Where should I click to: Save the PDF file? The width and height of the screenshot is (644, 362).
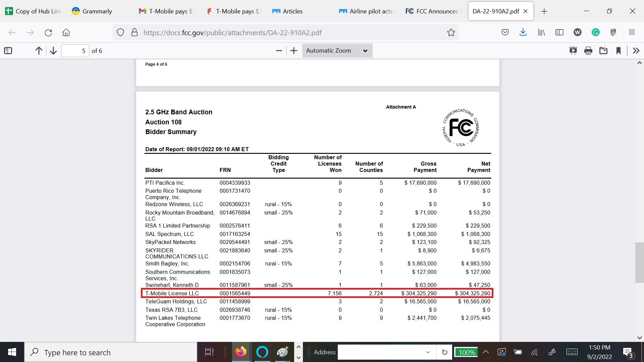click(603, 51)
